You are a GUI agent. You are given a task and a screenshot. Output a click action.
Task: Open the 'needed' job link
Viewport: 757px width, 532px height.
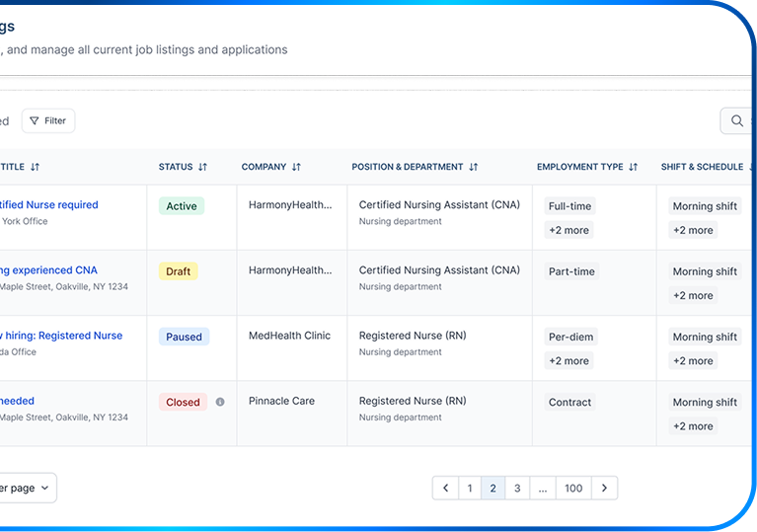(17, 401)
